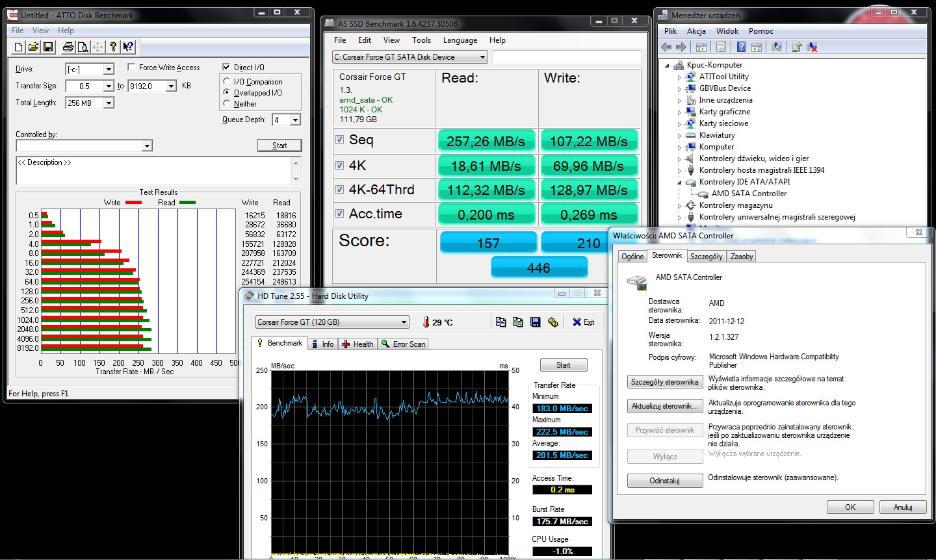
Task: Click the Properties sheet icon in Menedżer urządzeń toolbar
Action: pos(721,47)
